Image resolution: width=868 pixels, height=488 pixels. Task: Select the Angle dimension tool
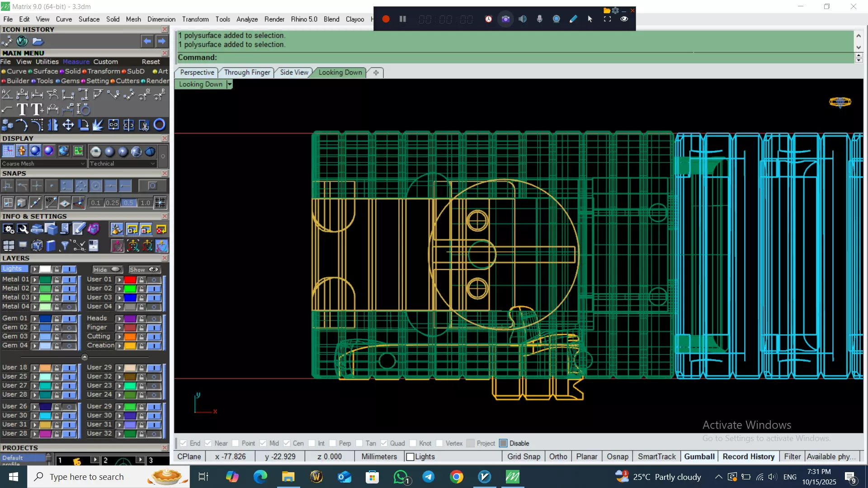[x=7, y=94]
